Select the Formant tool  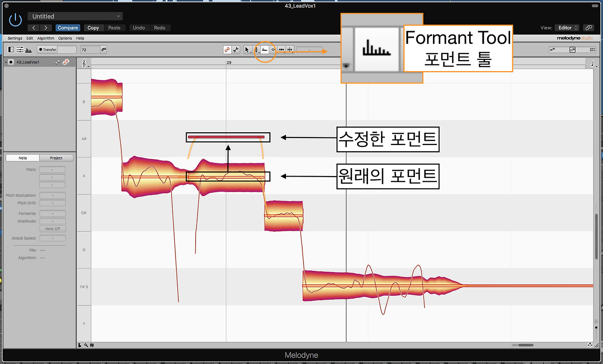click(265, 49)
